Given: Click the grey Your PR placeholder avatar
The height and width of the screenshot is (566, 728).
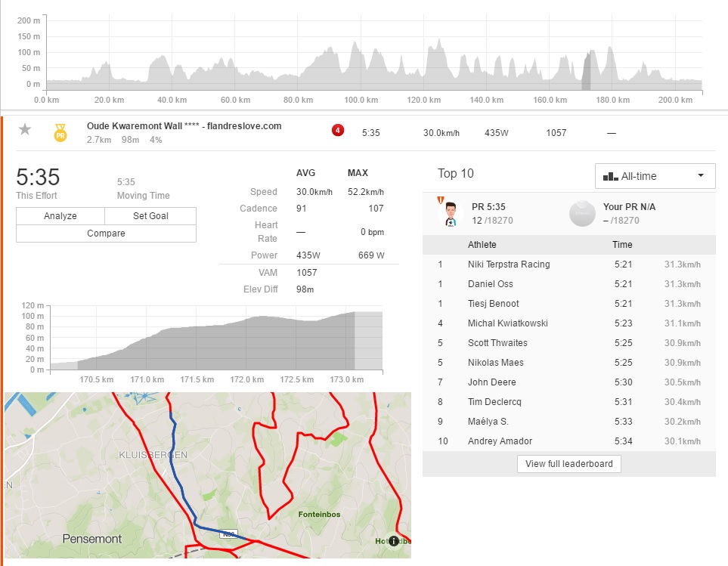Looking at the screenshot, I should click(581, 213).
